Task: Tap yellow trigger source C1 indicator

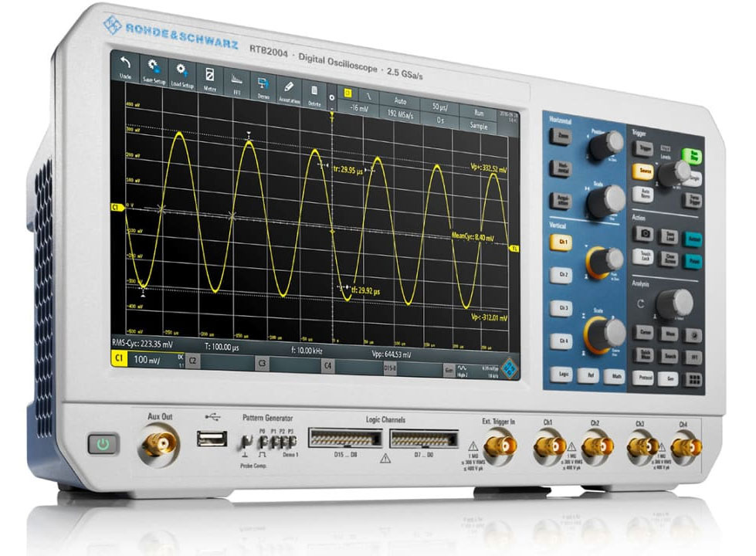Action: click(348, 93)
